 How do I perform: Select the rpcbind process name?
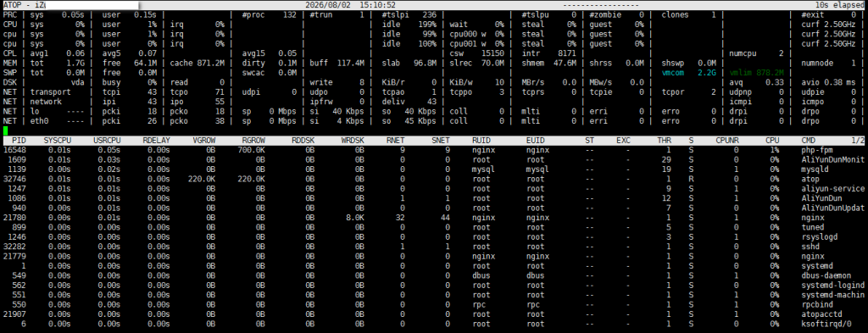pos(816,305)
